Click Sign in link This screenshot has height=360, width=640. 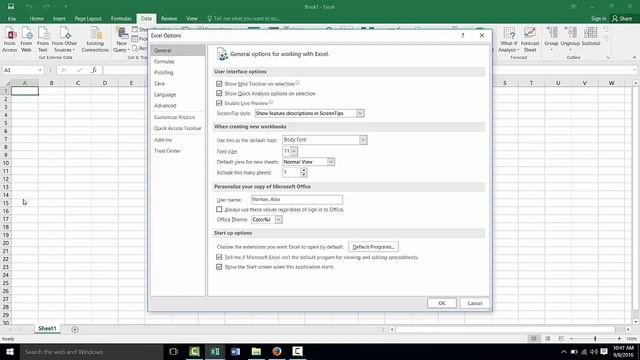(598, 19)
